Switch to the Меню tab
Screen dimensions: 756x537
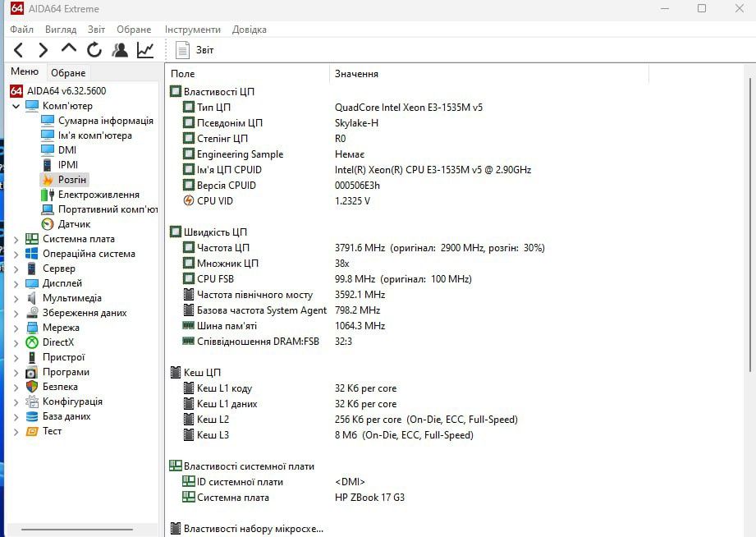point(25,71)
